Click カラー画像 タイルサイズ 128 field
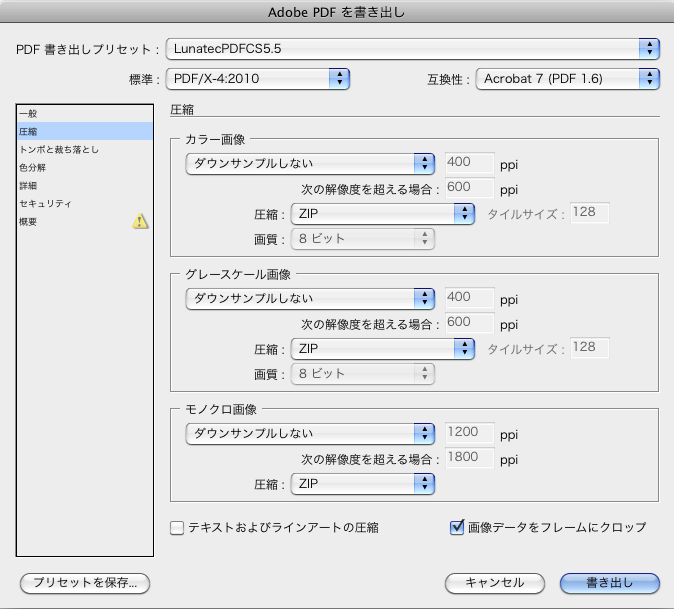 (589, 212)
